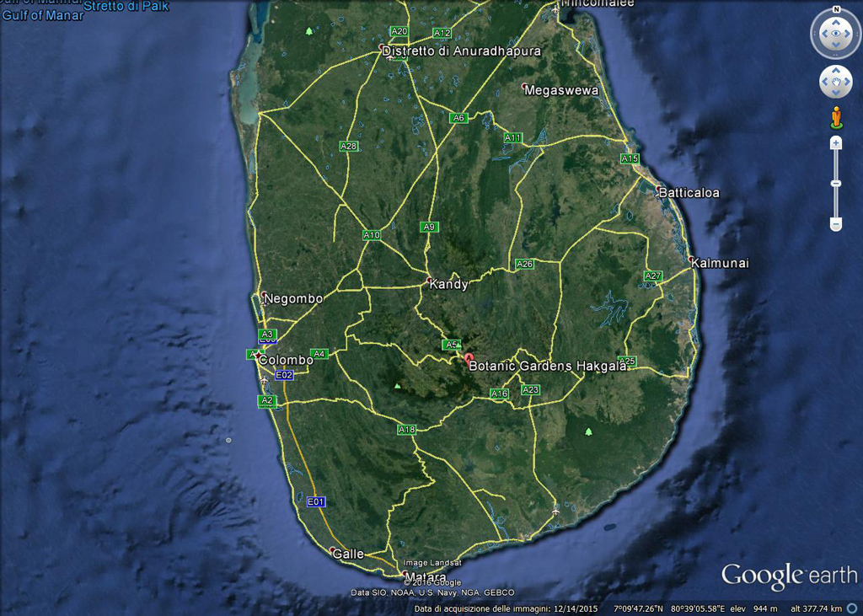Click the E01 expressway shield
863x616 pixels.
pyautogui.click(x=316, y=501)
